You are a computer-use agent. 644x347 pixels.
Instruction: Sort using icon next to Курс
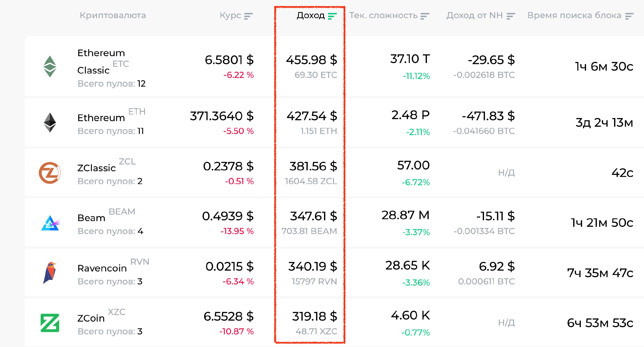(248, 16)
